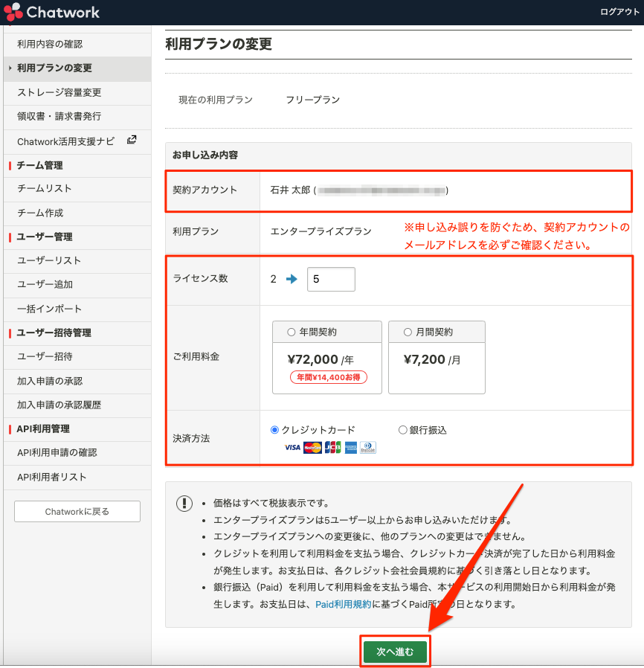Click the Diners Club logo
The height and width of the screenshot is (668, 644).
coord(368,447)
